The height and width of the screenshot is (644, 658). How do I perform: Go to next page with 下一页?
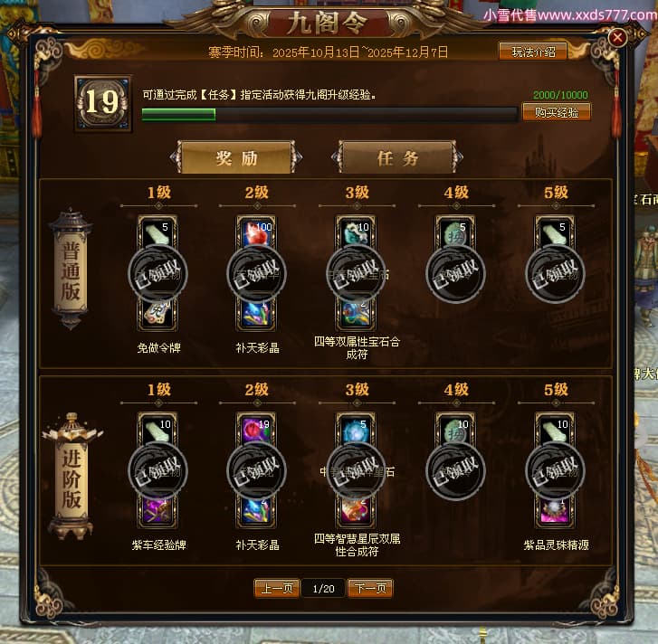370,588
